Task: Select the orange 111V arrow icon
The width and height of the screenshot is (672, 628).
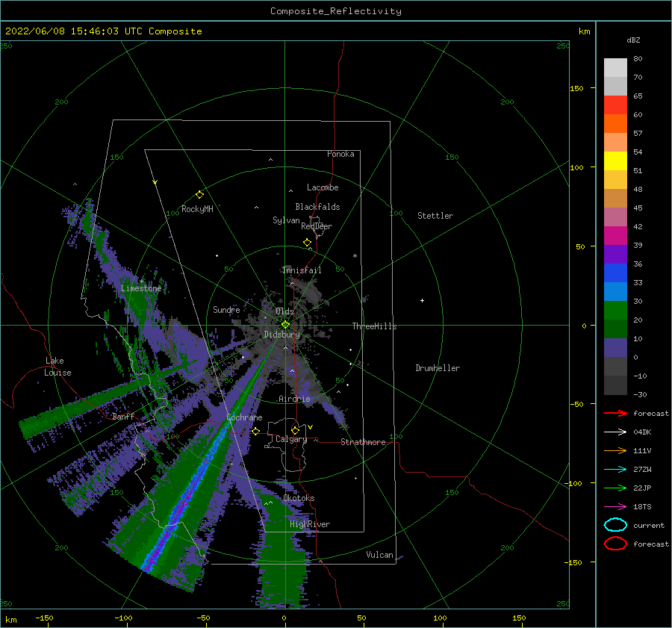Action: pyautogui.click(x=615, y=450)
